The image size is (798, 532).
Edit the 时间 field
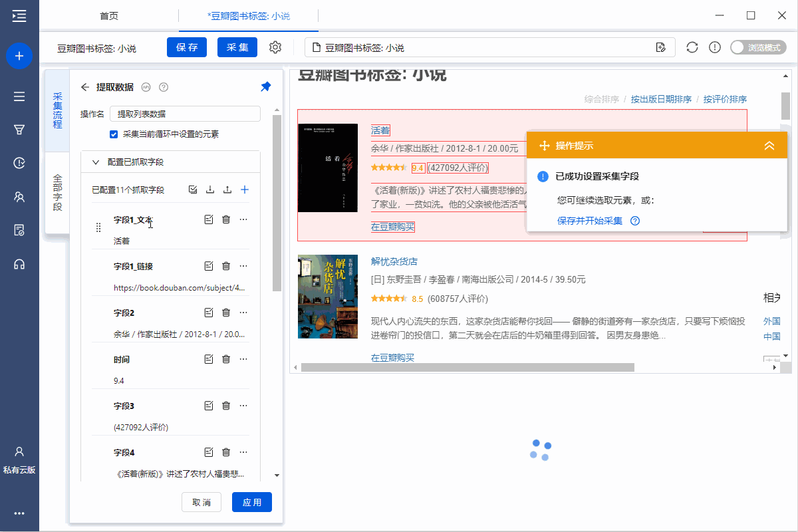(209, 359)
